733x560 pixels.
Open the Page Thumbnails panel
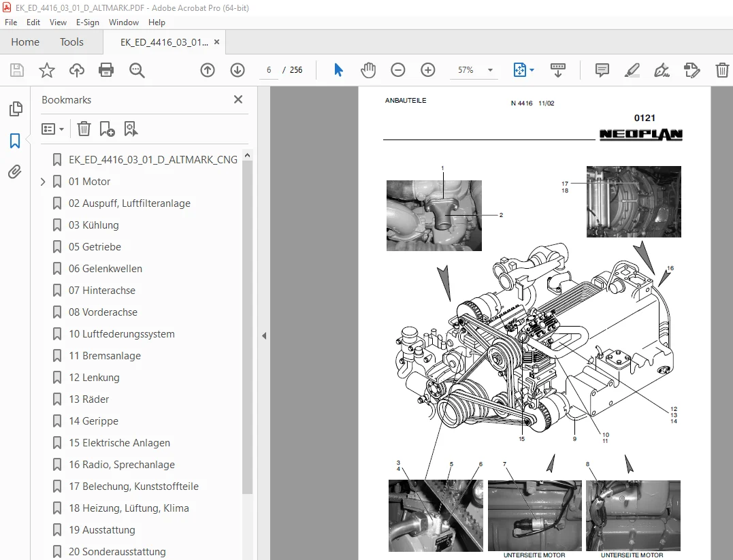tap(16, 109)
